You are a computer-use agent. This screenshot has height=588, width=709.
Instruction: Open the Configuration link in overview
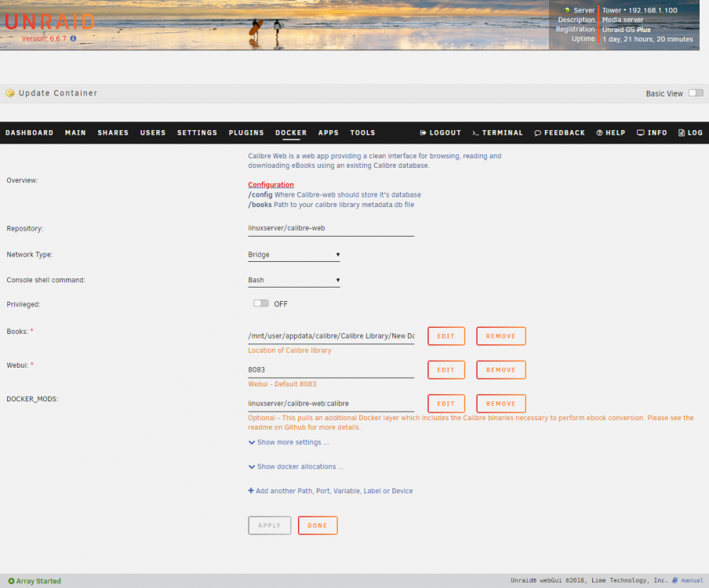pyautogui.click(x=271, y=184)
